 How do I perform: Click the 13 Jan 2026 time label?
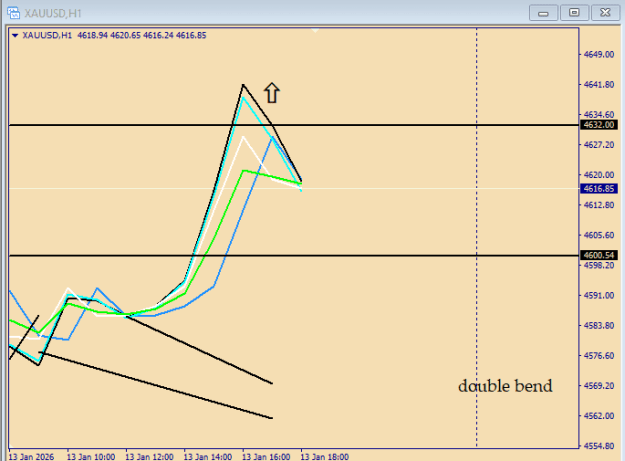click(31, 457)
